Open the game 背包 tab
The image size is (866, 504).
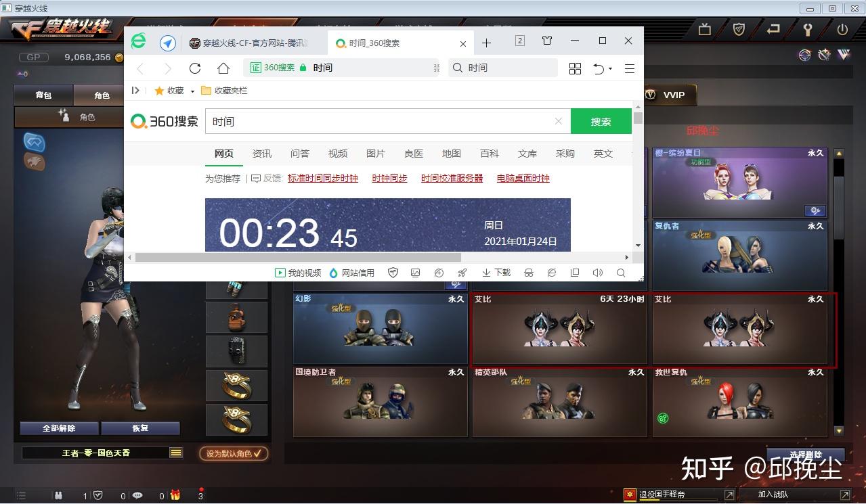[44, 95]
